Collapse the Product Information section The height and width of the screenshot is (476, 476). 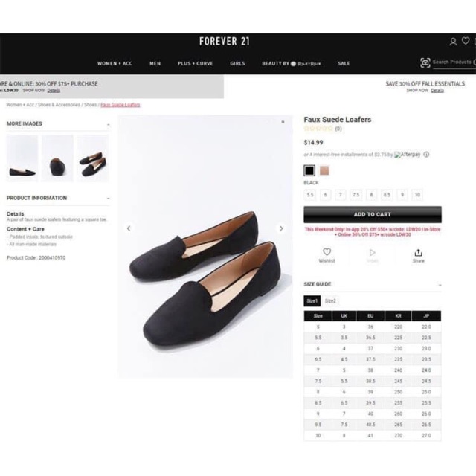(x=109, y=199)
